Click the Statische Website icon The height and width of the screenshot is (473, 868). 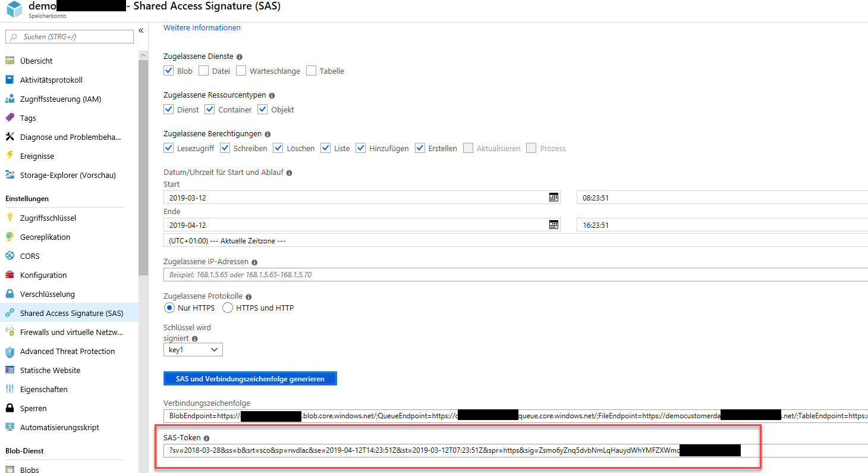[10, 370]
